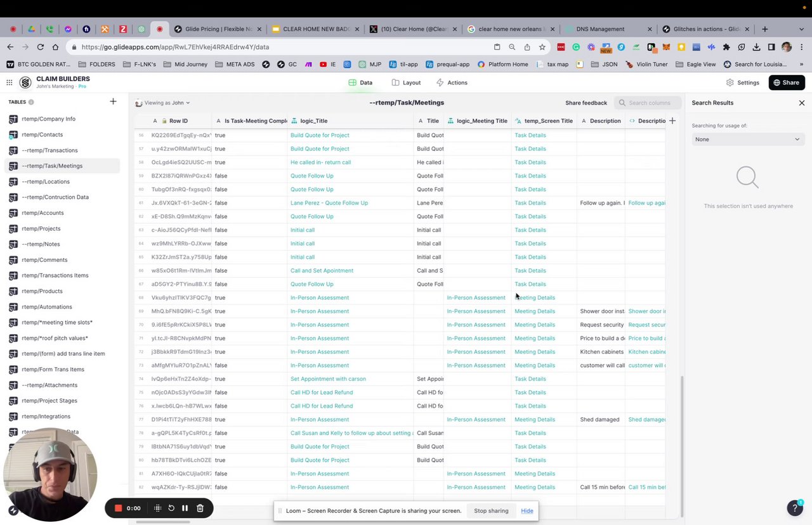Open Share feedback link

click(586, 103)
